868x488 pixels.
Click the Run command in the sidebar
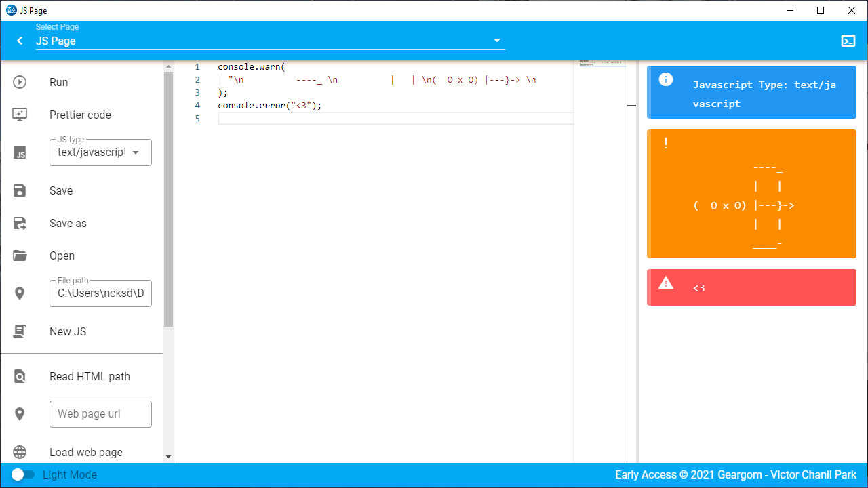pyautogui.click(x=59, y=82)
